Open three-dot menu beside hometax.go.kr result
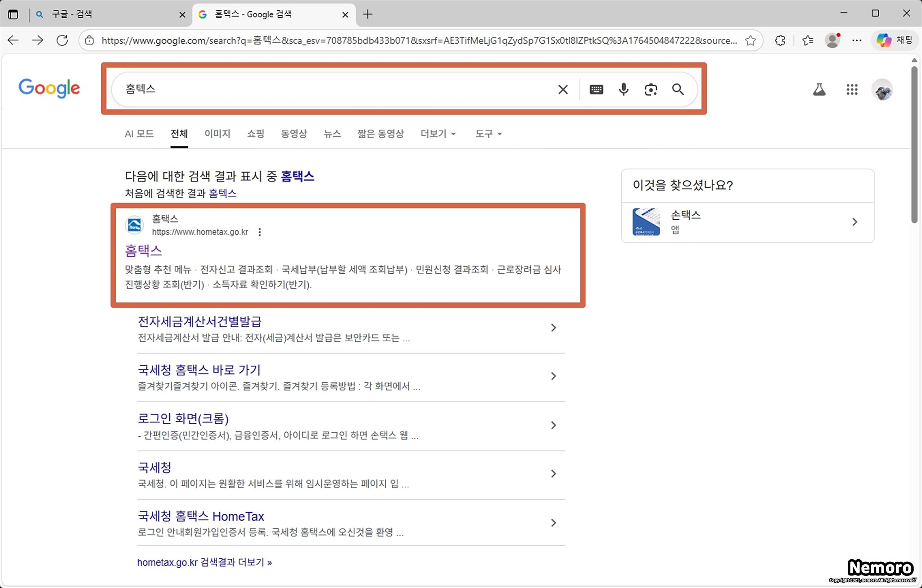 260,232
